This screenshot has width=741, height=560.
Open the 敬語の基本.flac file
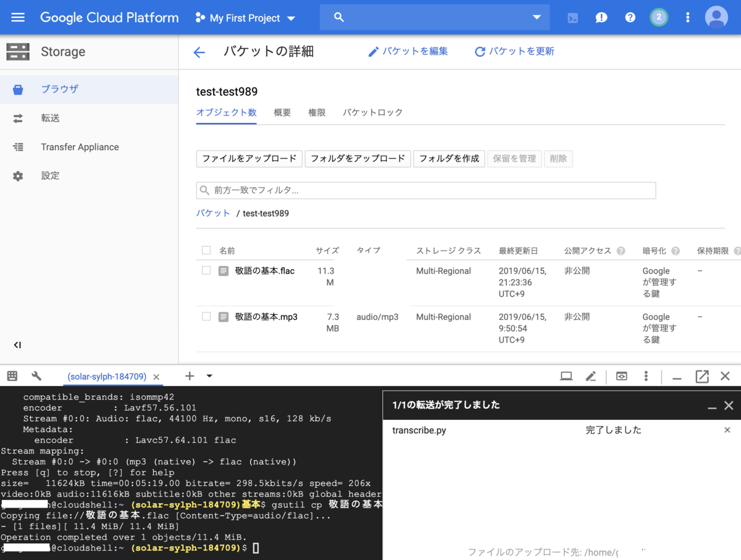(265, 271)
